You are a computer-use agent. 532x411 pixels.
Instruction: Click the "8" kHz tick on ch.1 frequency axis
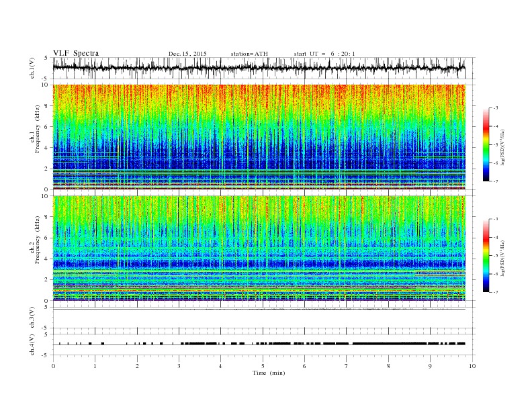point(47,106)
